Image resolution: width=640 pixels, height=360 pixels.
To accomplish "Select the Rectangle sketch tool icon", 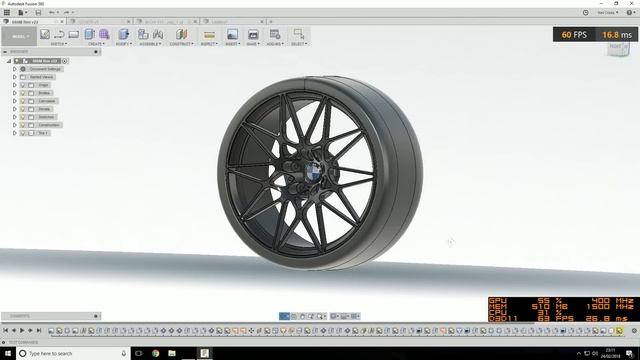I will tap(73, 34).
